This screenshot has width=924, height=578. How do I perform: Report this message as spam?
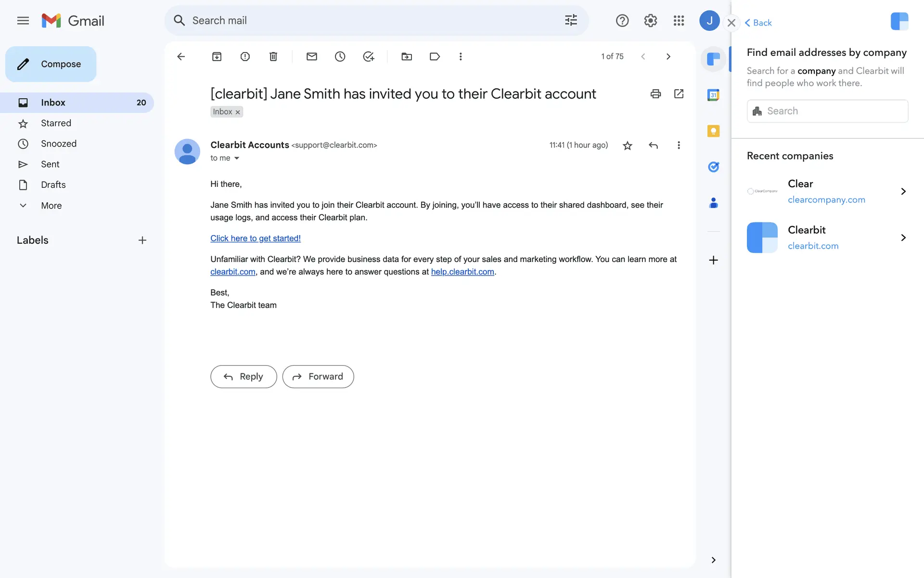point(245,56)
